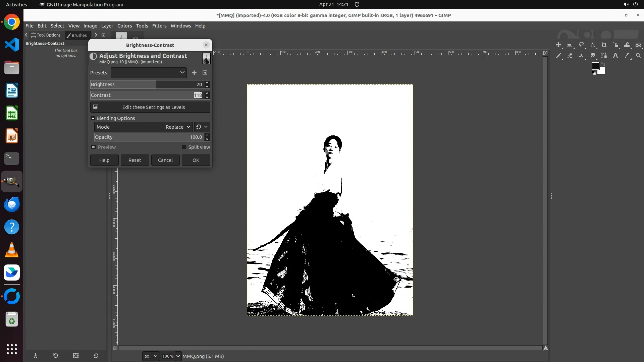Select the Text tool
The image size is (644, 362).
tap(615, 56)
